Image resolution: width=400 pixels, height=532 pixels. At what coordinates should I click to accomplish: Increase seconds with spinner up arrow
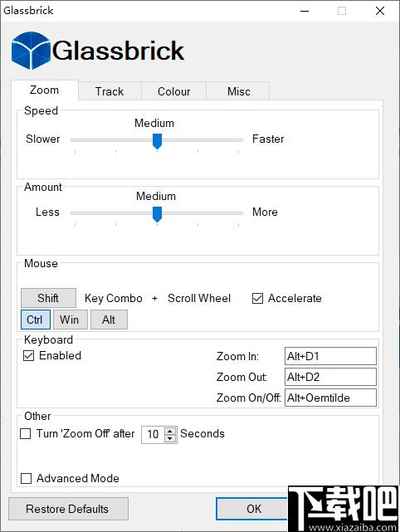170,430
